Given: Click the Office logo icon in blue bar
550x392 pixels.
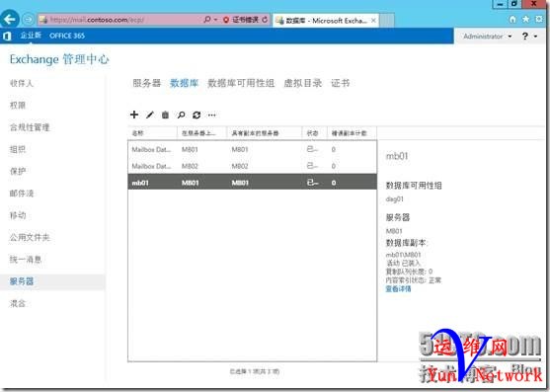Looking at the screenshot, I should pos(7,36).
